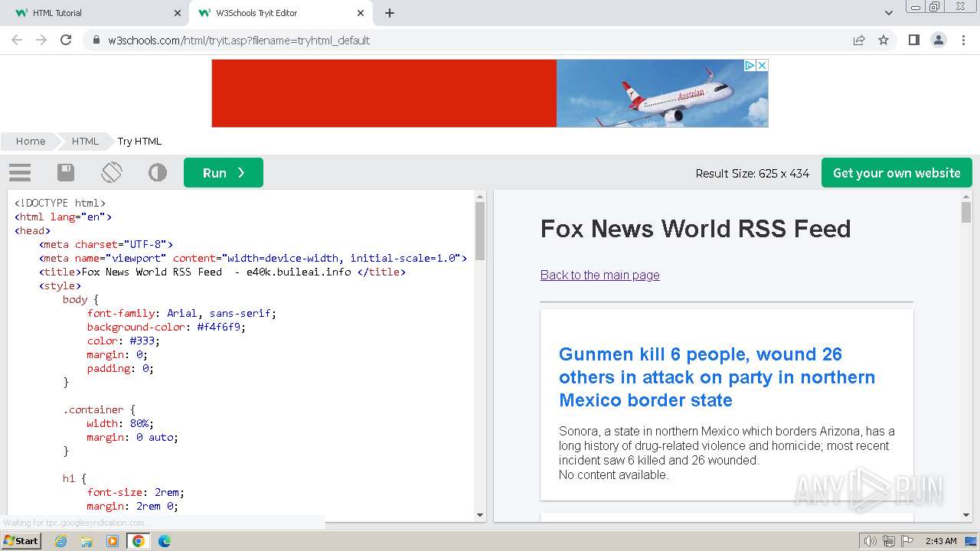Click the title tag line in code
This screenshot has height=551, width=980.
click(222, 272)
